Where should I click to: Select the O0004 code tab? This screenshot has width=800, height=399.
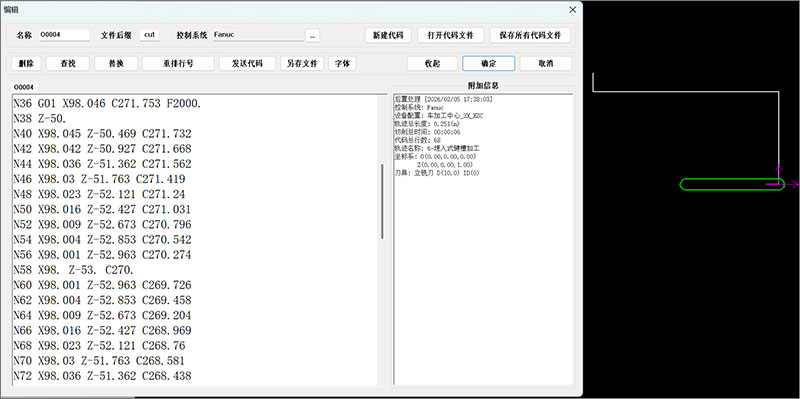(x=23, y=87)
